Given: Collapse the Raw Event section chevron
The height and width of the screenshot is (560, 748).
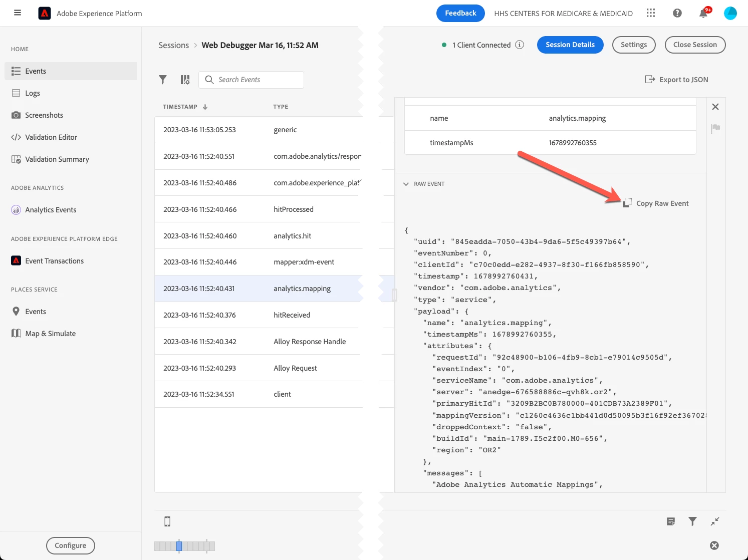Looking at the screenshot, I should (406, 184).
